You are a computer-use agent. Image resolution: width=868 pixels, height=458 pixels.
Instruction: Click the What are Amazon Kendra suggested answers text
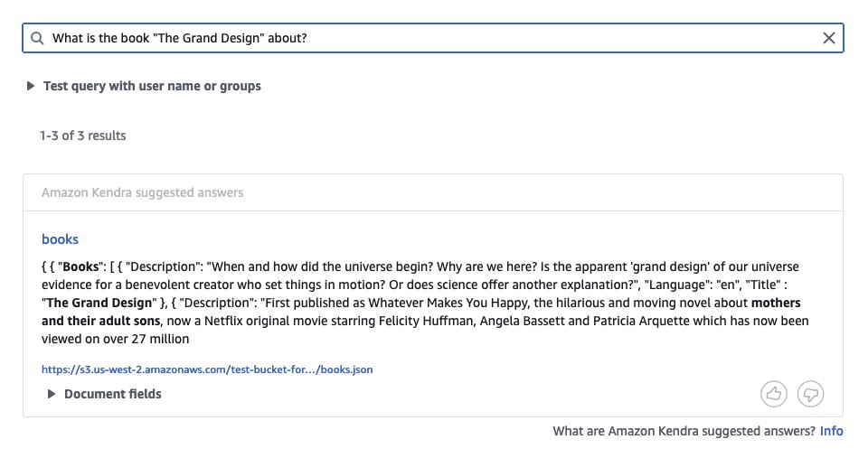[684, 431]
